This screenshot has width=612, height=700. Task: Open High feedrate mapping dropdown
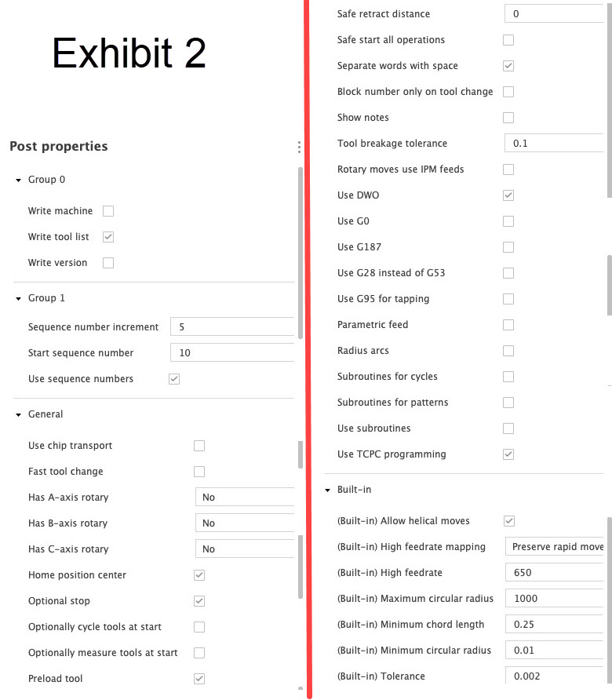[556, 547]
